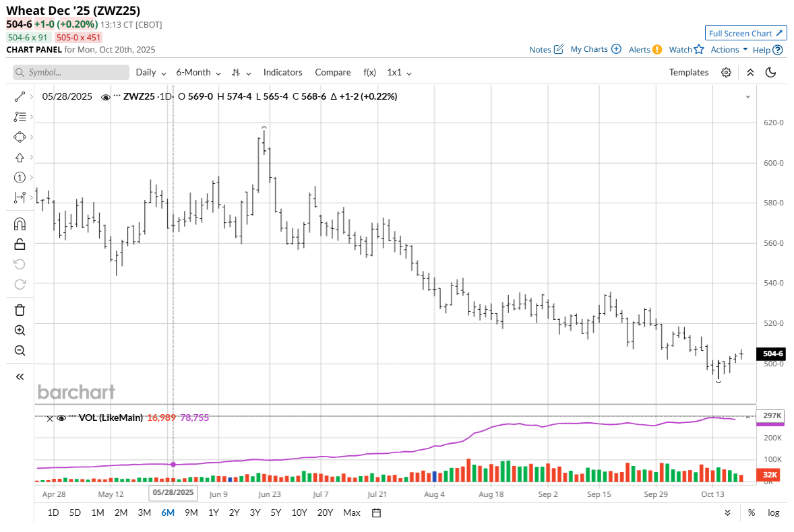Open the Indicators menu
Screen dimensions: 794x532
tap(282, 72)
